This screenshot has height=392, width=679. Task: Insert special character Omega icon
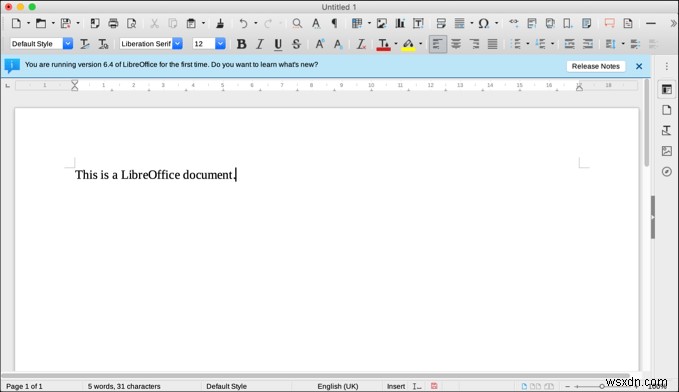point(484,23)
